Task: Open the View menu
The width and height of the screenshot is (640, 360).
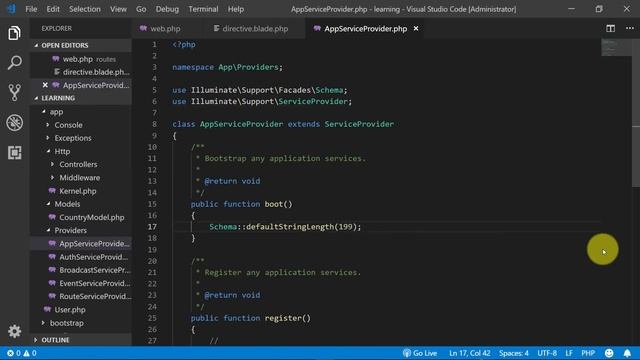Action: (x=118, y=9)
